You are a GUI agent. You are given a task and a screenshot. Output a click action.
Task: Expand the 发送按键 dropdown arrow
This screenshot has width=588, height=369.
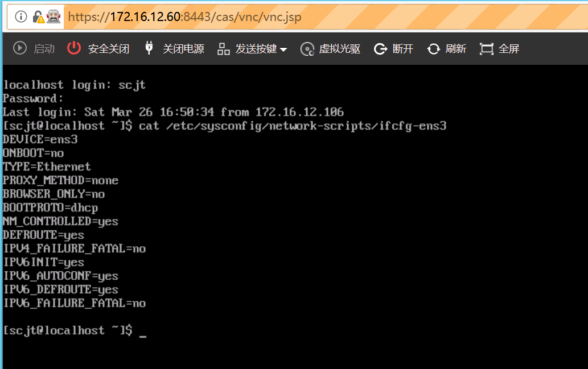tap(283, 49)
